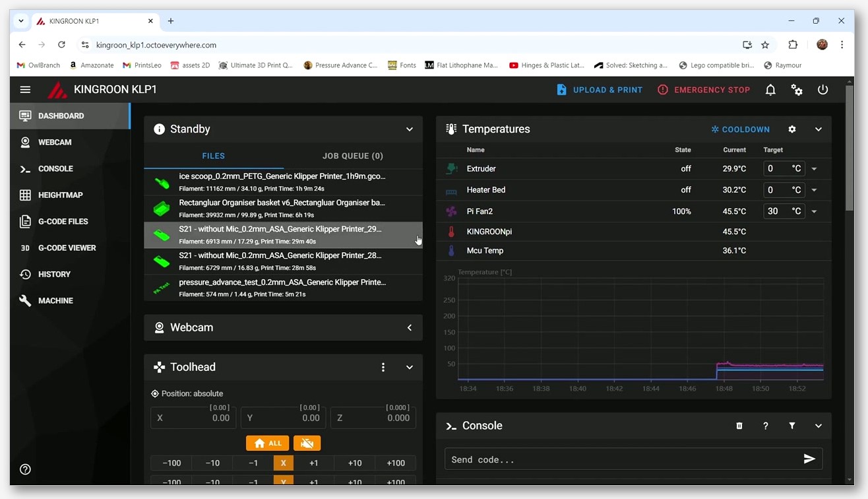The image size is (868, 499).
Task: Open the power menu icon
Action: [822, 90]
